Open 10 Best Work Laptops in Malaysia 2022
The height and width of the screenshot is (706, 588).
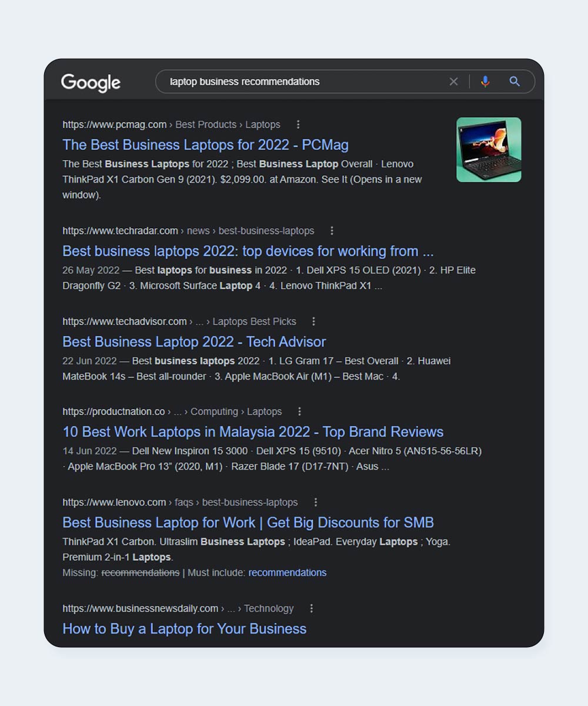tap(253, 432)
